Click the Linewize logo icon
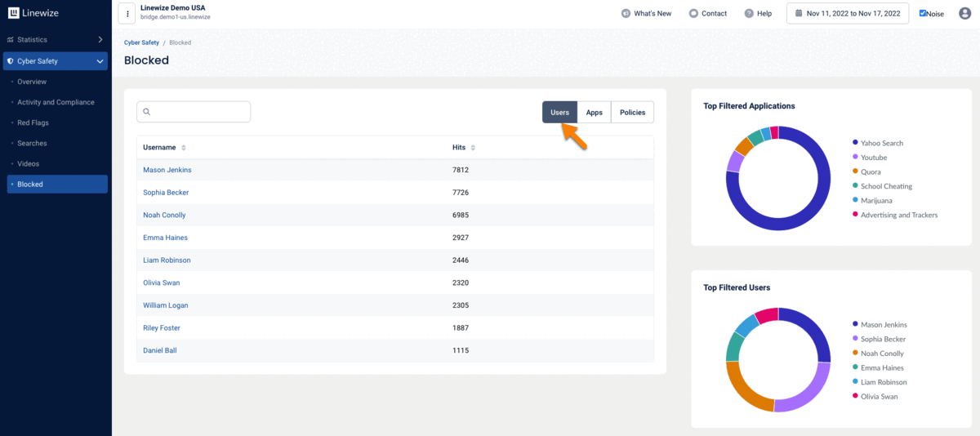The image size is (980, 436). (x=13, y=13)
